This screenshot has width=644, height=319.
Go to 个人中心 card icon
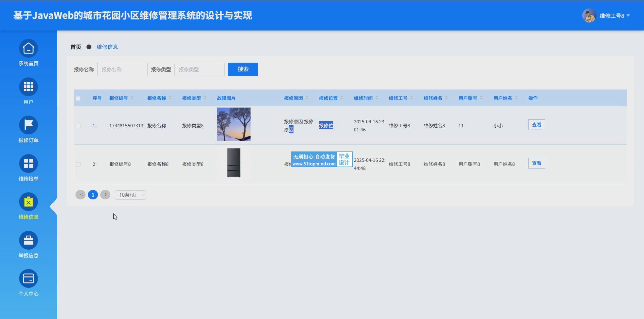click(29, 279)
